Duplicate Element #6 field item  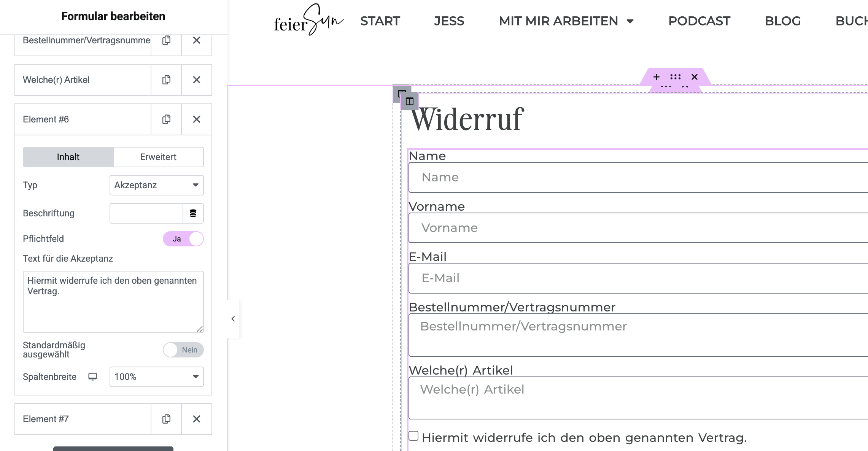pyautogui.click(x=166, y=119)
